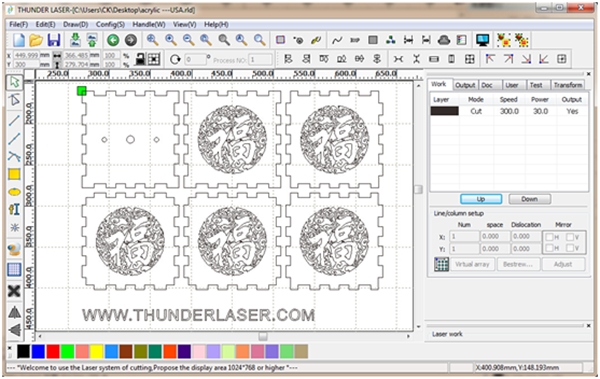Pick the blue color swatch
The image size is (600, 379).
[38, 351]
